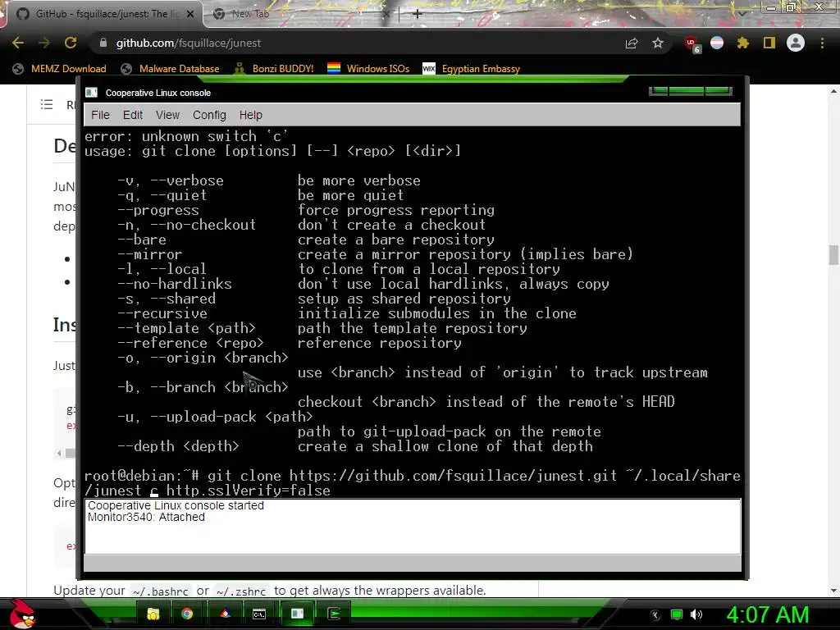
Task: Click the code block left scroll arrow on GitHub
Action: (59, 453)
